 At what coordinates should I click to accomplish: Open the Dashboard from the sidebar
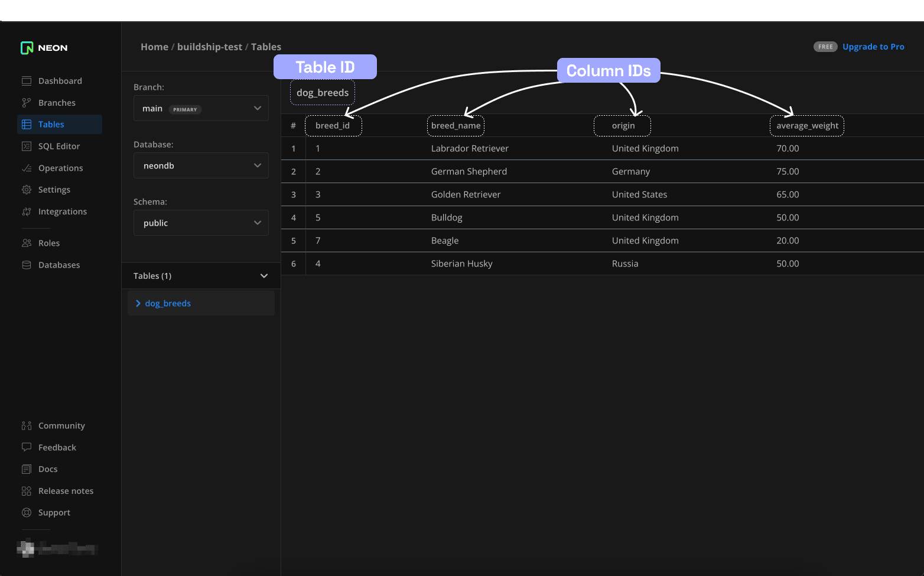[60, 80]
